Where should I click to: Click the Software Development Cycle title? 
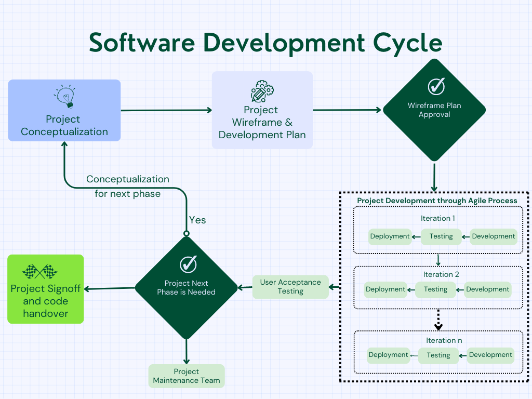(x=265, y=43)
